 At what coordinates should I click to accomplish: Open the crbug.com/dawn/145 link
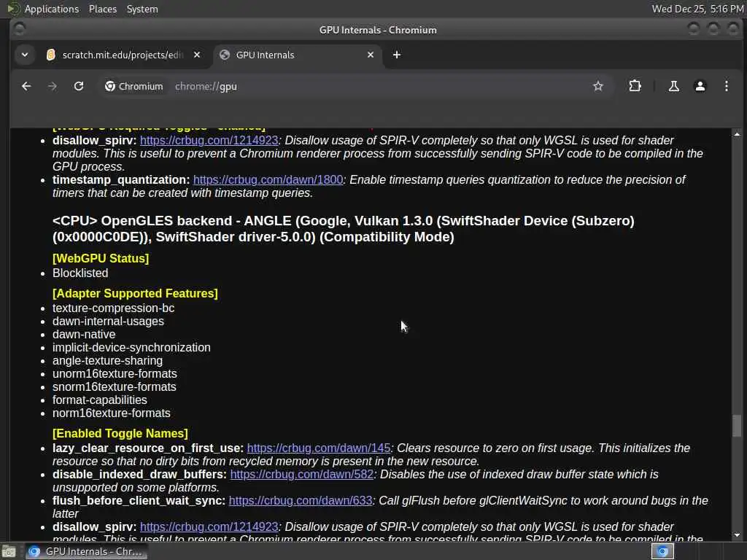click(x=318, y=448)
